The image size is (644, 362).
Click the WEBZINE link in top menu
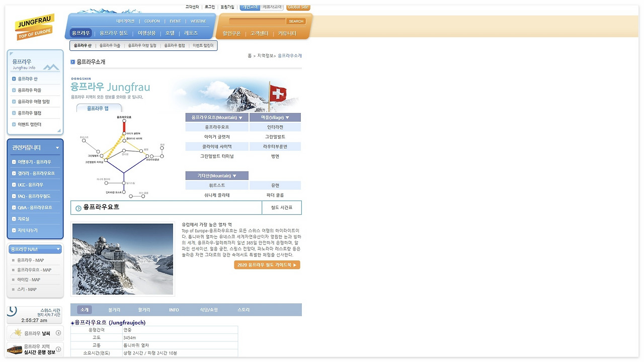[198, 21]
